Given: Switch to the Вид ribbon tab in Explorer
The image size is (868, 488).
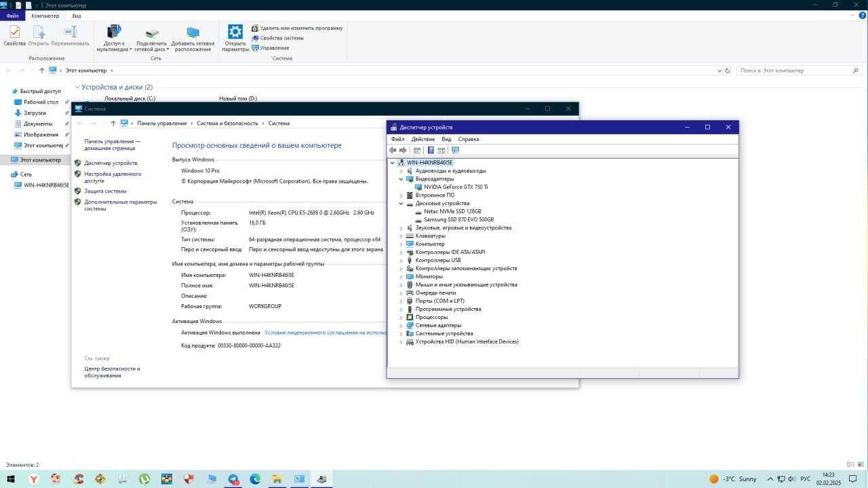Looking at the screenshot, I should (x=77, y=16).
